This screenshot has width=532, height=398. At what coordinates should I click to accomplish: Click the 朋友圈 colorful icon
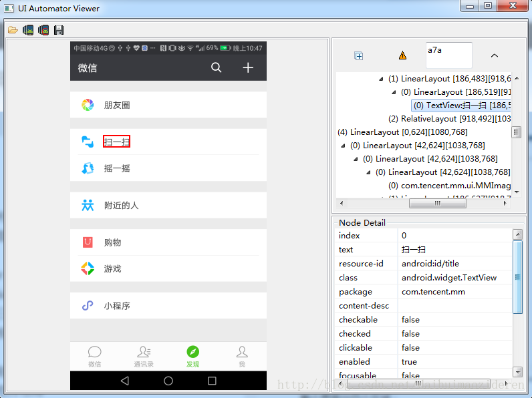(88, 105)
